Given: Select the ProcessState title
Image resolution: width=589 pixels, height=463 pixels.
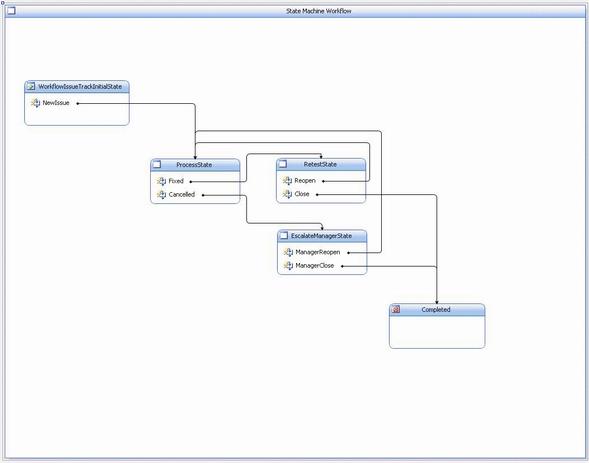Looking at the screenshot, I should click(194, 164).
